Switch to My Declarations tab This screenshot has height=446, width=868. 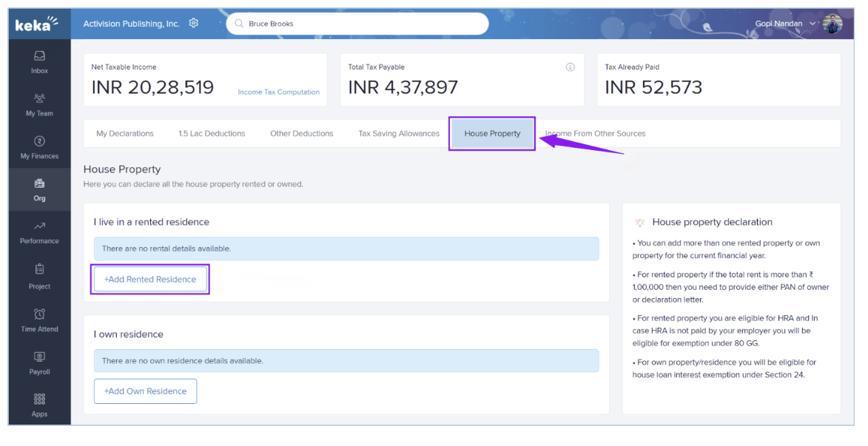[x=125, y=134]
